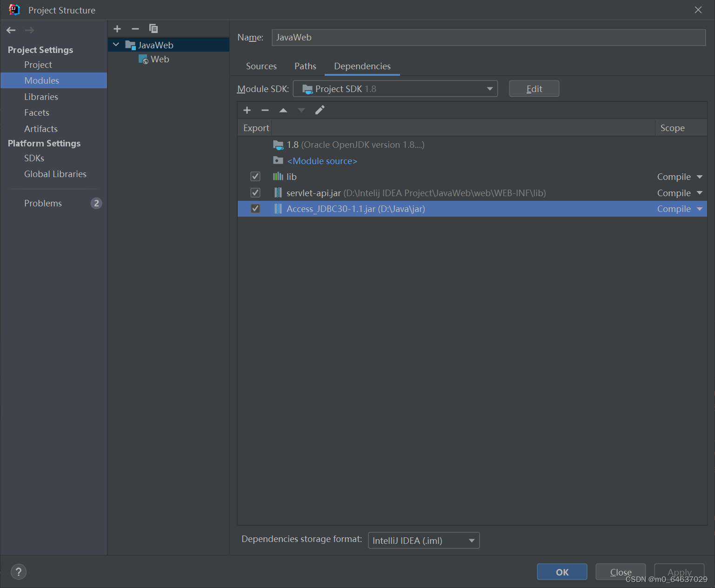715x588 pixels.
Task: Add a new module with plus icon
Action: [117, 29]
